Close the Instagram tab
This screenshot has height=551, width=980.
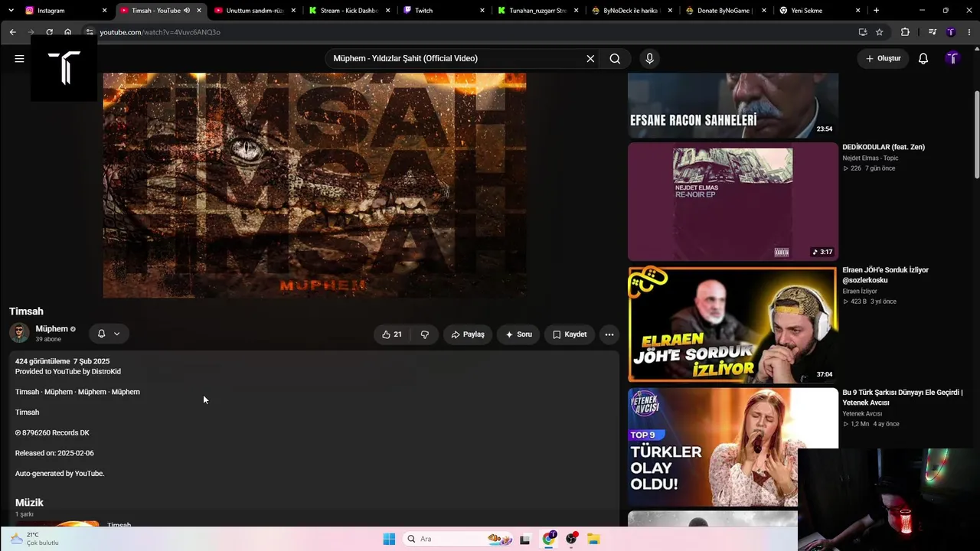[105, 11]
